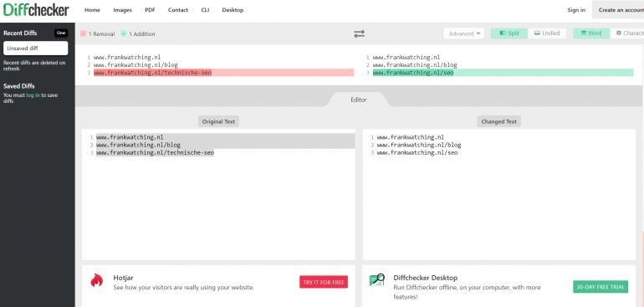The width and height of the screenshot is (644, 307).
Task: Click the Diffchecker Desktop magnifier icon
Action: pos(377,280)
